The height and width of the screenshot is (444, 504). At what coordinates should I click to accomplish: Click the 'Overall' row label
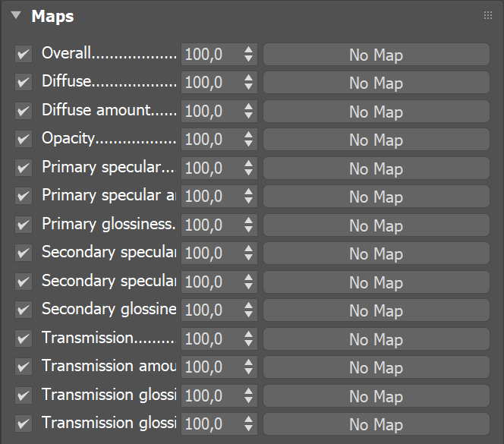(x=67, y=53)
